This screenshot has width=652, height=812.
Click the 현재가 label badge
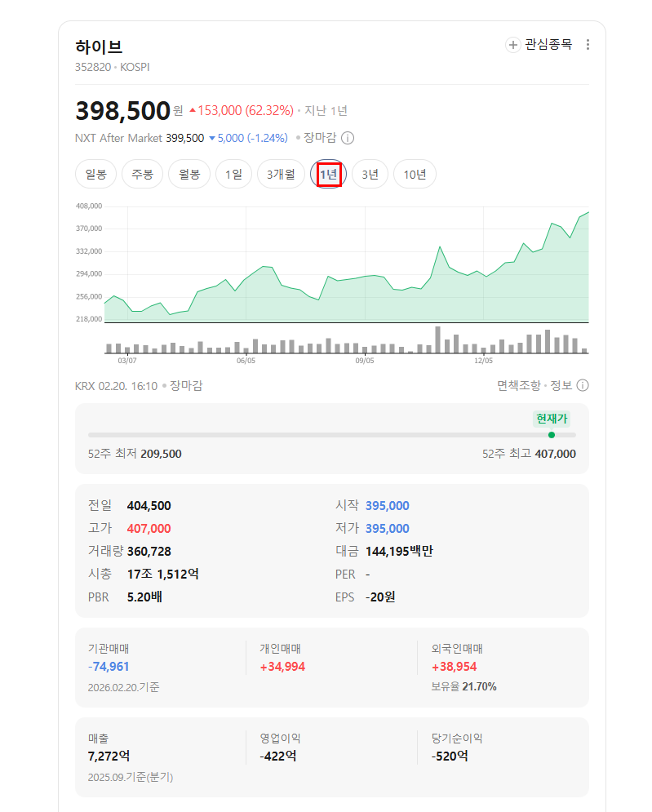point(552,419)
